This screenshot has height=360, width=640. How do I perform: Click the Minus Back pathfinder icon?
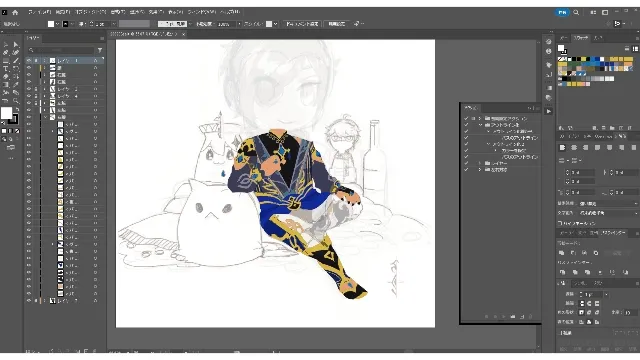click(x=626, y=272)
